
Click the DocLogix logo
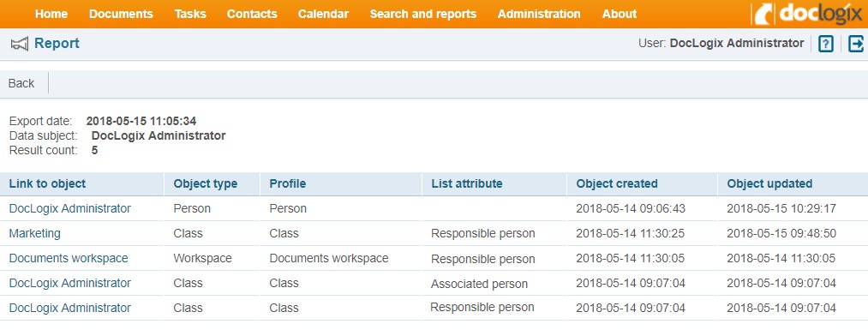pyautogui.click(x=809, y=13)
